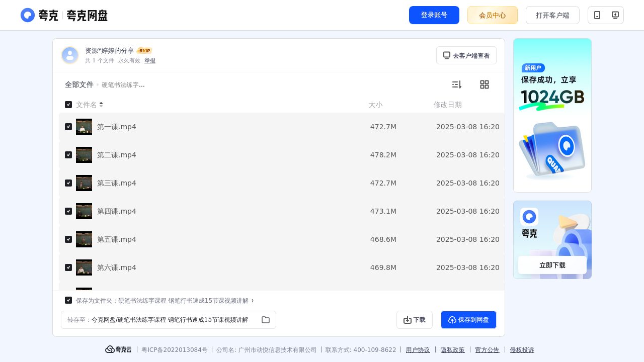Click file name 第五课.mp4
Viewport: 644px width, 362px height.
coord(117,239)
